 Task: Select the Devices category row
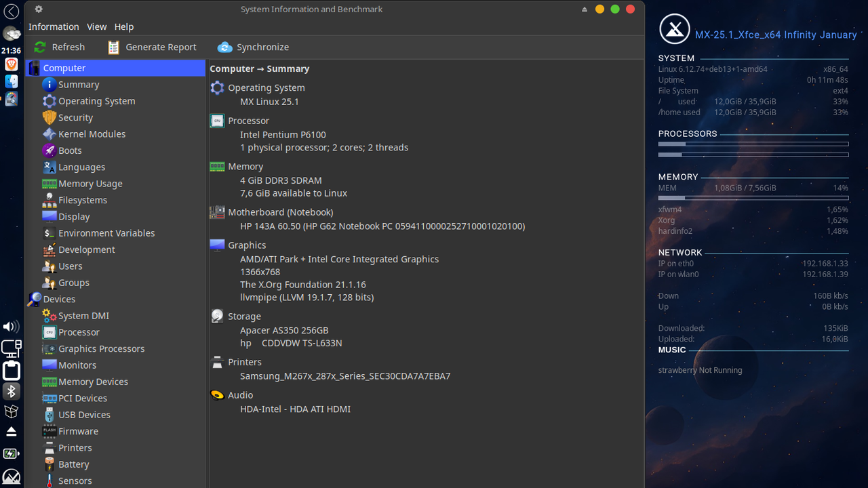[115, 299]
